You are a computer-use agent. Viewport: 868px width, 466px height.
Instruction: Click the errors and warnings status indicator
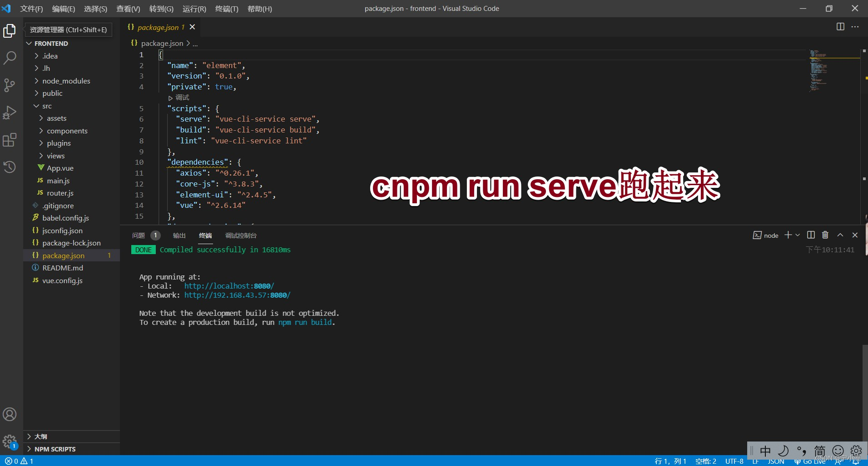pos(19,461)
